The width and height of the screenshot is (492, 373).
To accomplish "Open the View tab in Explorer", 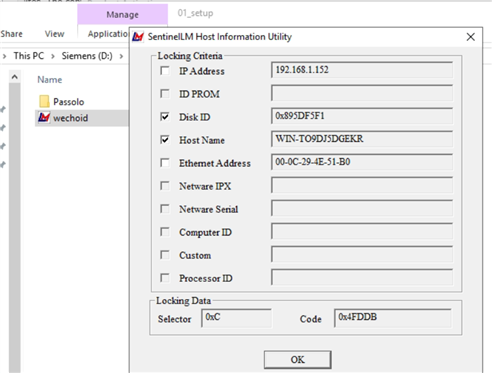I will 54,34.
